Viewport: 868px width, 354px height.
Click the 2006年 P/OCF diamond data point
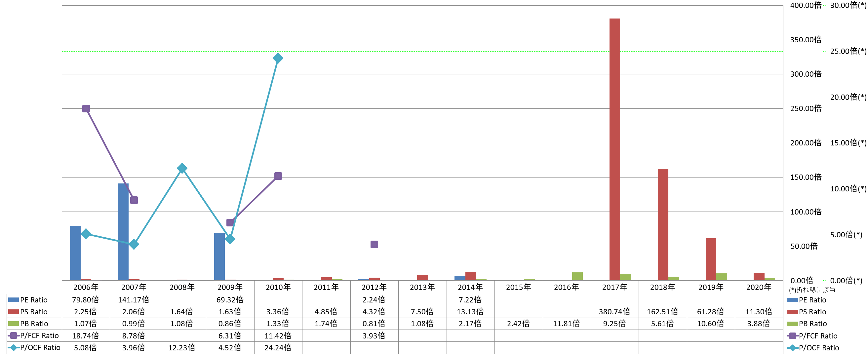pos(86,233)
